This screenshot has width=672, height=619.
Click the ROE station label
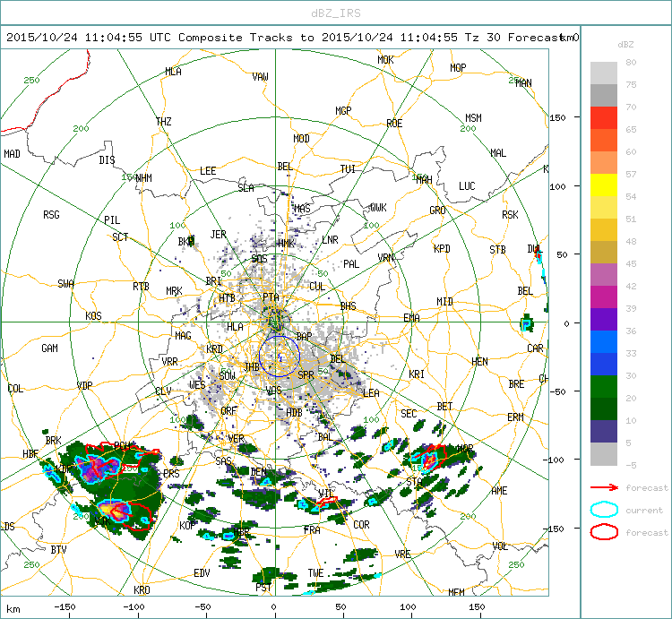[394, 124]
